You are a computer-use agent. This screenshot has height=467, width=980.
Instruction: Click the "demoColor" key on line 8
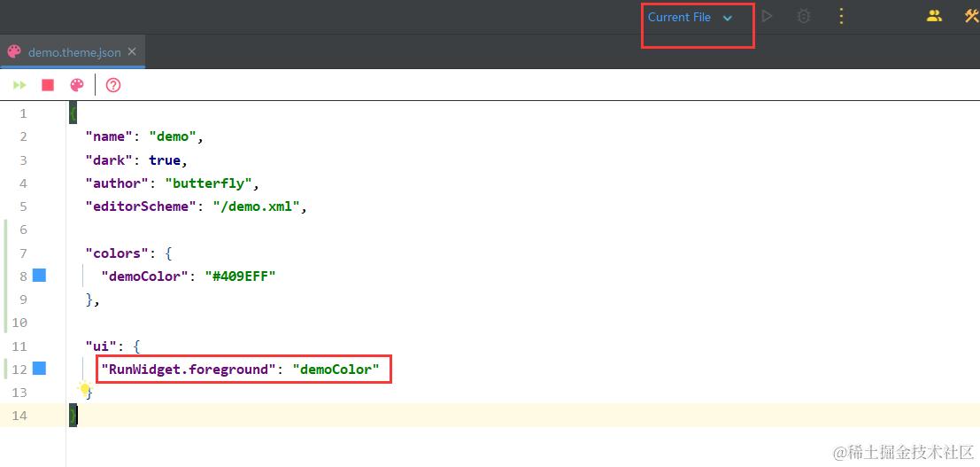point(144,276)
